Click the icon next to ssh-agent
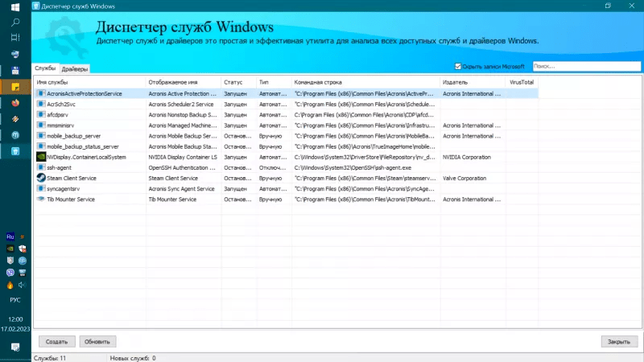This screenshot has width=644, height=362. [x=41, y=167]
